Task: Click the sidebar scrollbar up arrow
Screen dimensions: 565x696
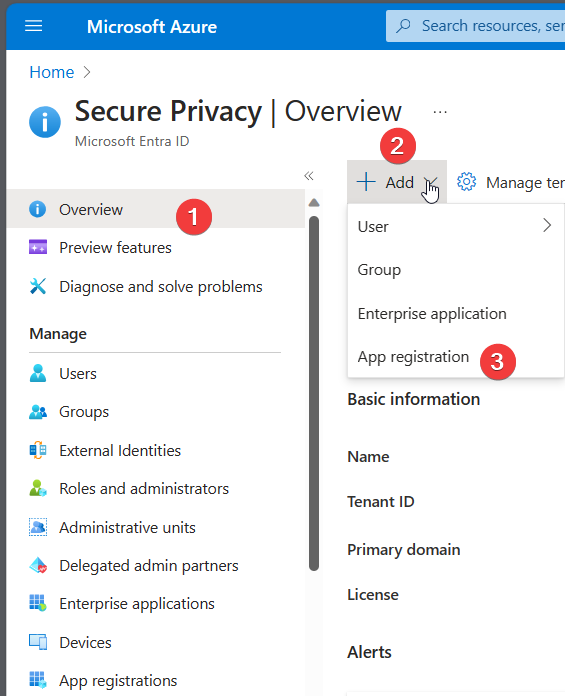Action: (314, 203)
